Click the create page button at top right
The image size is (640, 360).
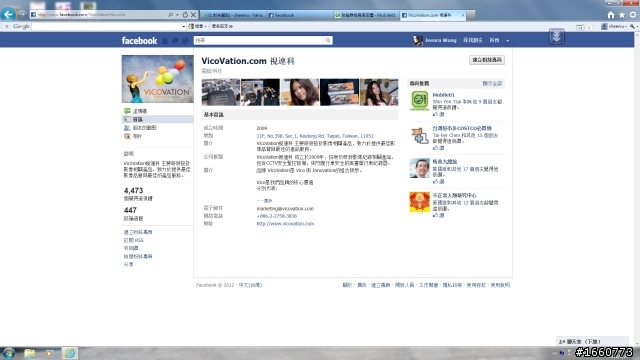[487, 60]
